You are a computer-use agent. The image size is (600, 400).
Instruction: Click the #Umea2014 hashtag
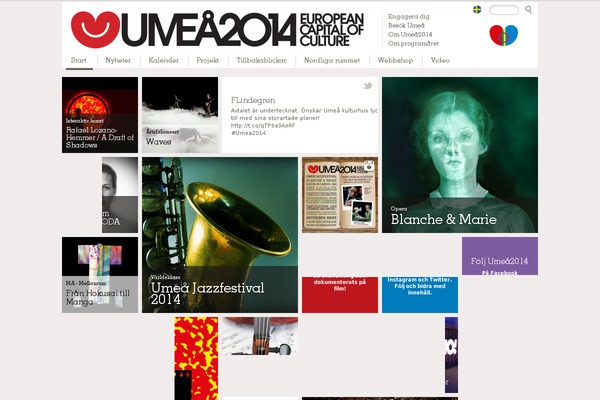click(x=248, y=133)
